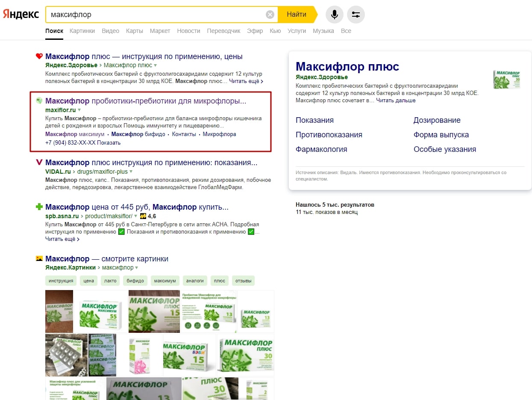This screenshot has height=400, width=532.
Task: Select the максимум image filter tag
Action: 165,281
